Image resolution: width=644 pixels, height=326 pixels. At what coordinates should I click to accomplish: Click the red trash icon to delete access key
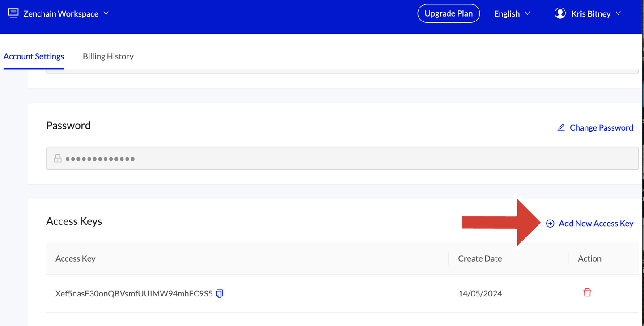(587, 292)
